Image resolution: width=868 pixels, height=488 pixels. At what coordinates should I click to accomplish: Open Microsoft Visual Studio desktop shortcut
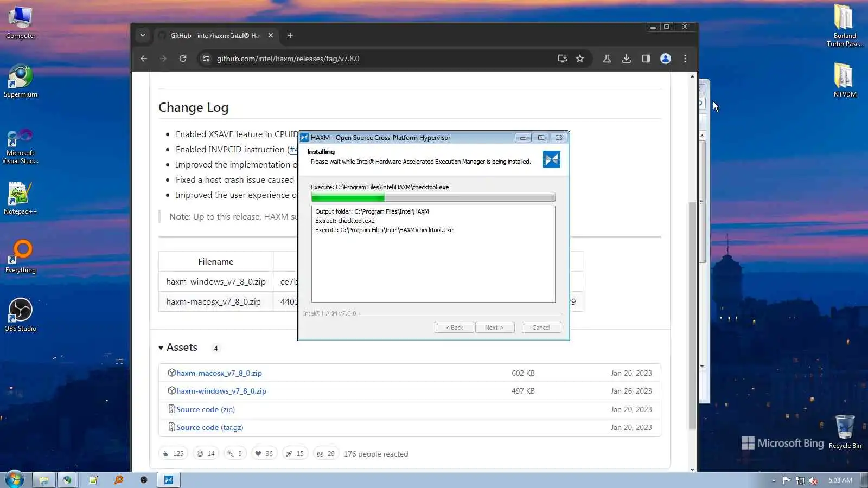tap(21, 146)
